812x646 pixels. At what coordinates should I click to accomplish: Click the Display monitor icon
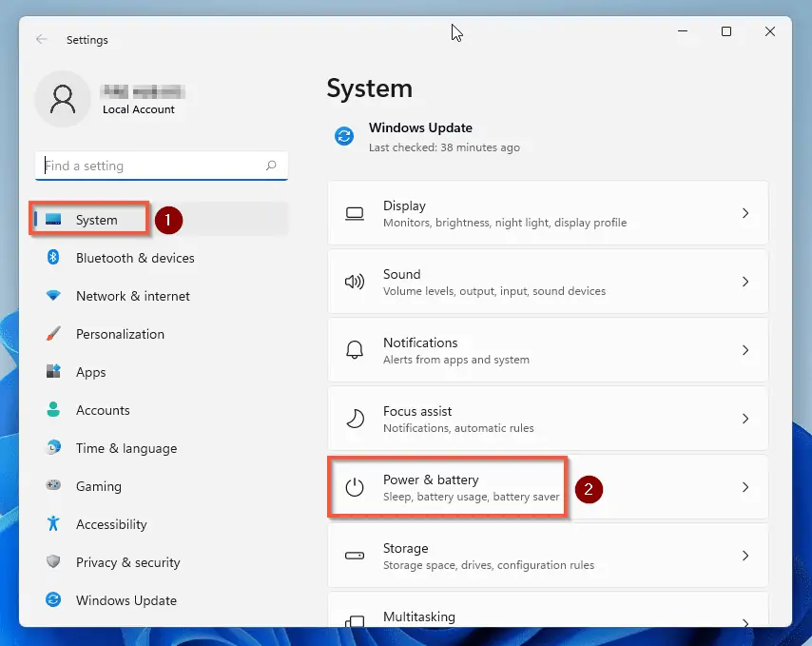pyautogui.click(x=355, y=213)
